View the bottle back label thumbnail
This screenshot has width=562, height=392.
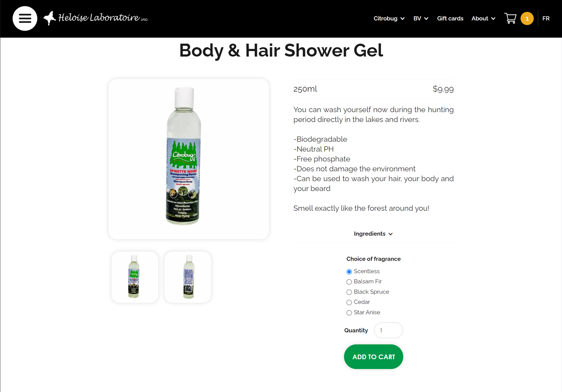[x=188, y=277]
